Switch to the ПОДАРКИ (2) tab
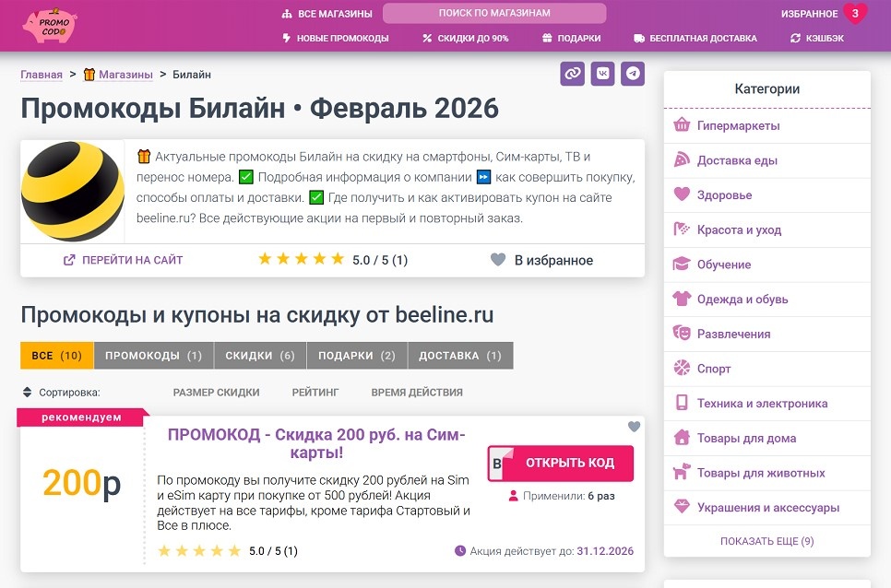 click(357, 356)
